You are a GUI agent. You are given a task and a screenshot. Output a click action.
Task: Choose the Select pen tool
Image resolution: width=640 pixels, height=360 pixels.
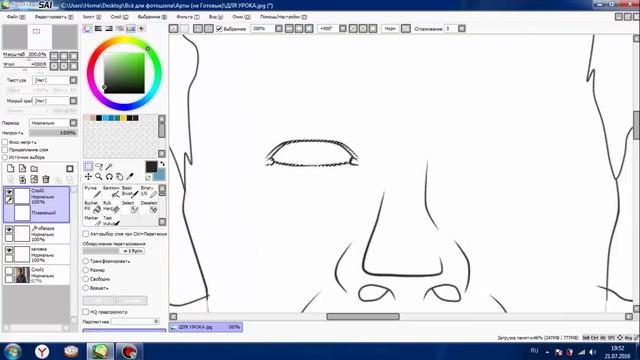pyautogui.click(x=130, y=207)
